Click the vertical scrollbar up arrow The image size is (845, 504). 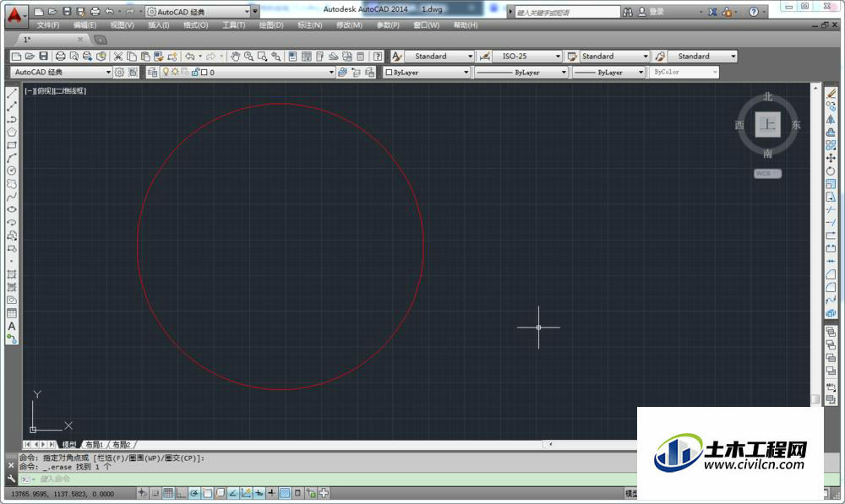pos(815,87)
